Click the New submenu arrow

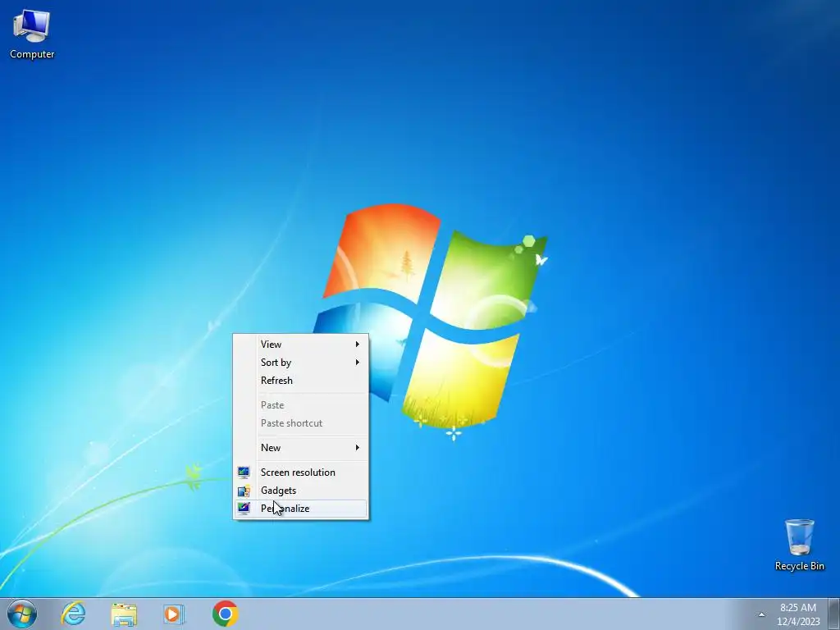tap(358, 448)
